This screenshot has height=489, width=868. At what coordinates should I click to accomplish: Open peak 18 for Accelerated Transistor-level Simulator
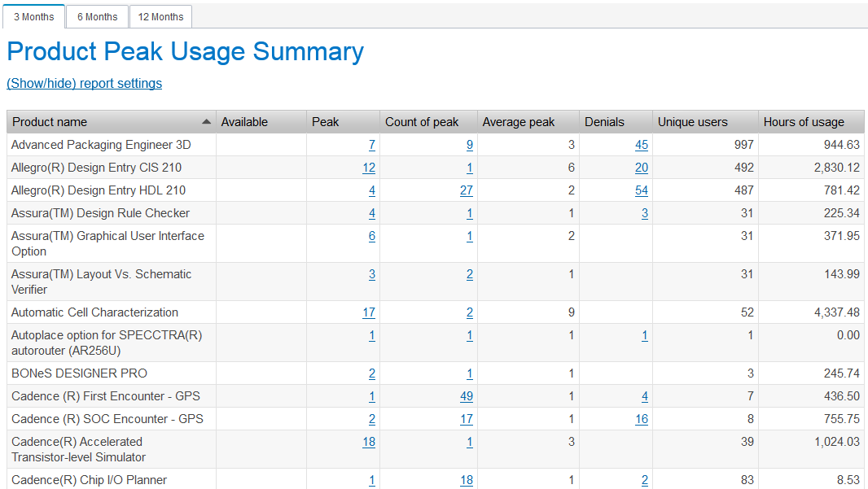pos(369,442)
